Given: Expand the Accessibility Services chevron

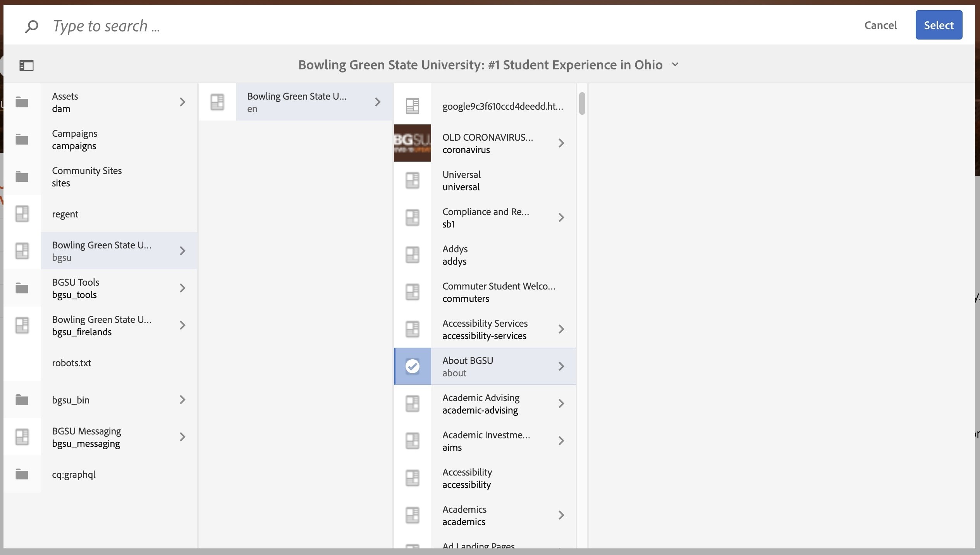Looking at the screenshot, I should [x=561, y=329].
